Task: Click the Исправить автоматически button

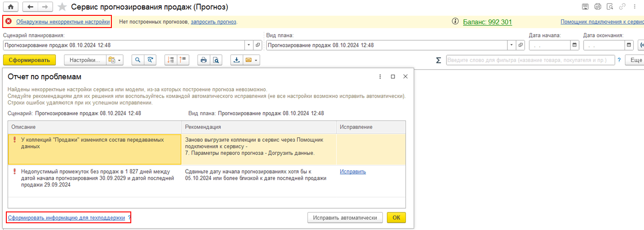Action: pyautogui.click(x=345, y=217)
